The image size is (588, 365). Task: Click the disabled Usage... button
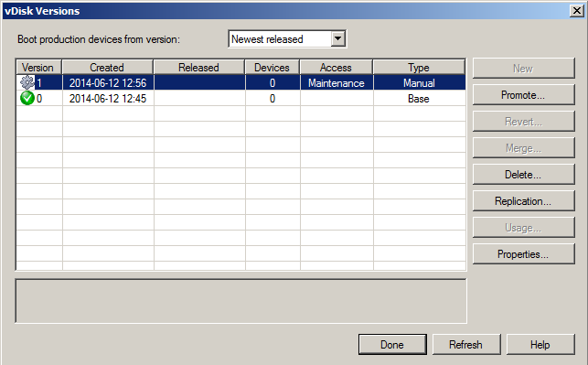tap(523, 228)
